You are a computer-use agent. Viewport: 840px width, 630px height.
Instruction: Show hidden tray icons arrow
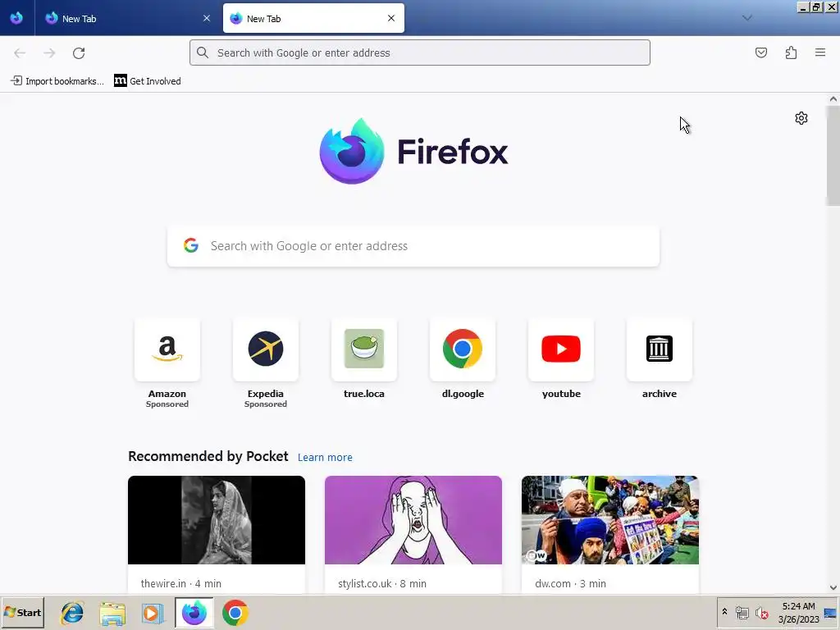coord(725,612)
